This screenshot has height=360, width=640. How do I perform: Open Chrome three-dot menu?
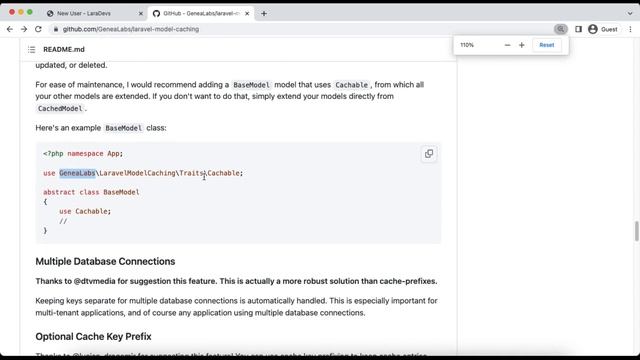coord(630,29)
